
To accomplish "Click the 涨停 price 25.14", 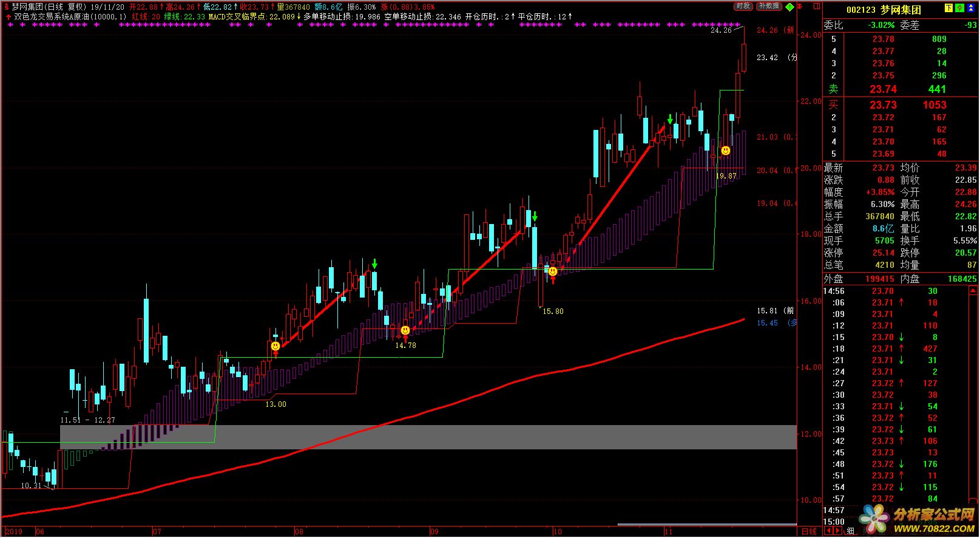I will tap(884, 253).
